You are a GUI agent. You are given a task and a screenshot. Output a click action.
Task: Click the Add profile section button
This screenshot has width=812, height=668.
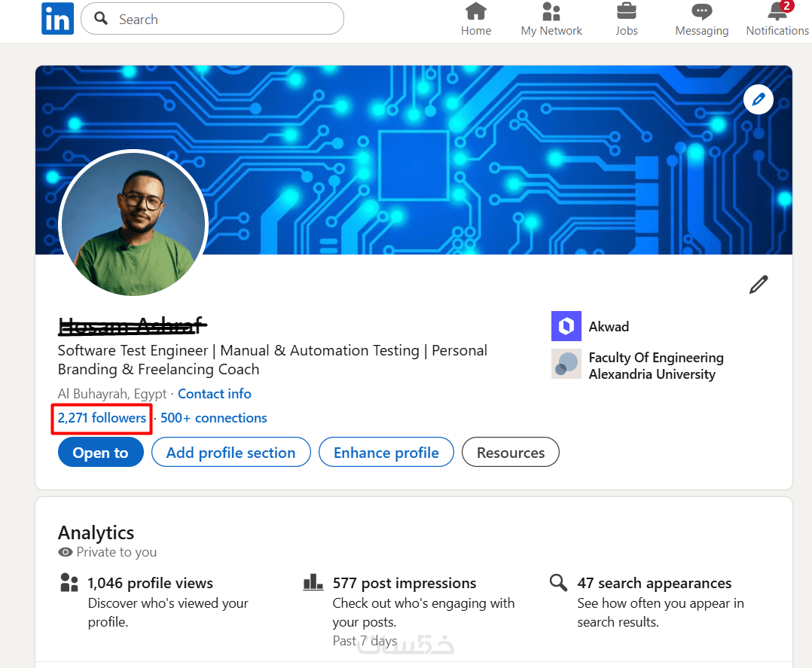(230, 453)
